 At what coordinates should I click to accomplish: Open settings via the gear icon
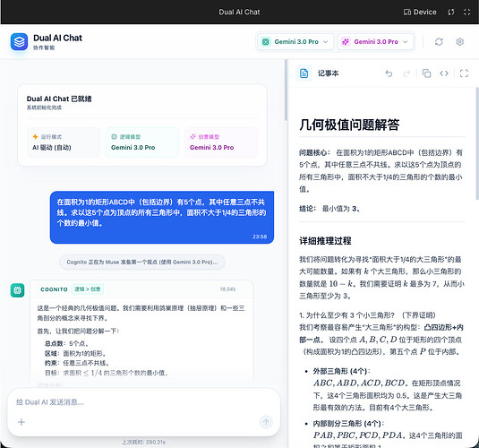460,41
